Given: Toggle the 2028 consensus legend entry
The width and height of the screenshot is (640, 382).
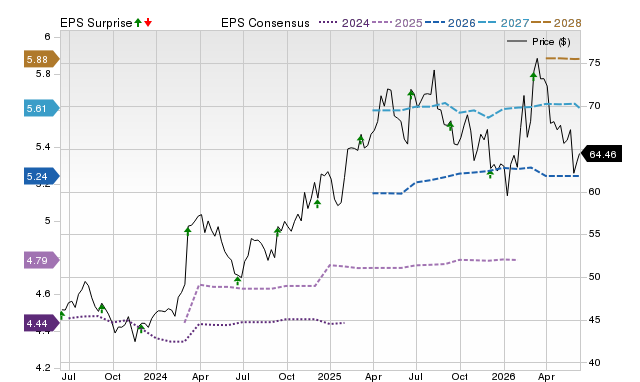Looking at the screenshot, I should [556, 23].
